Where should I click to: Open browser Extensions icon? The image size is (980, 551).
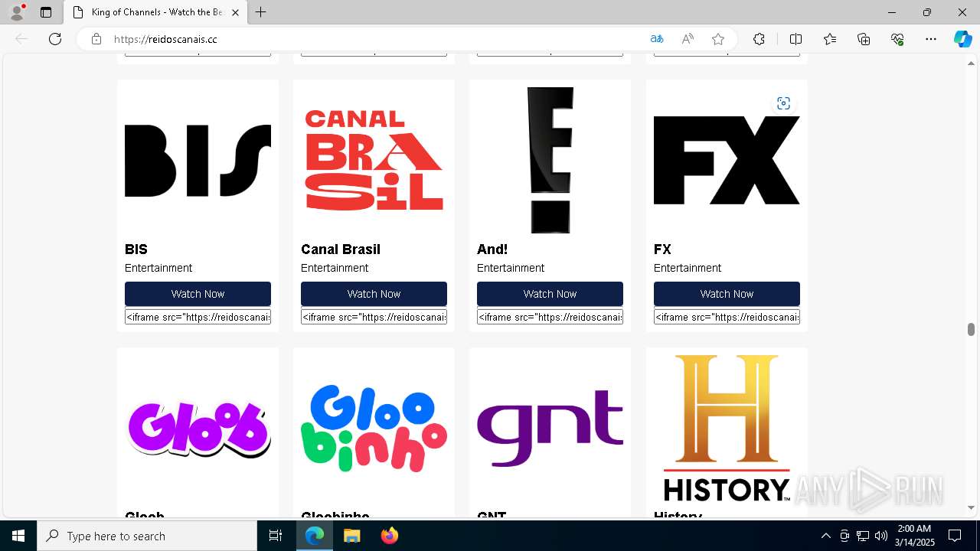point(759,39)
